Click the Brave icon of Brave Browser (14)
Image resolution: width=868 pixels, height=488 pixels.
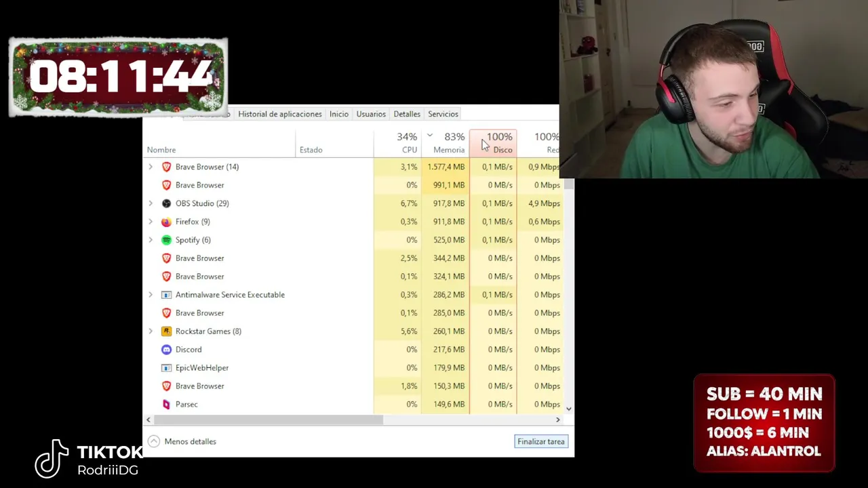coord(166,167)
